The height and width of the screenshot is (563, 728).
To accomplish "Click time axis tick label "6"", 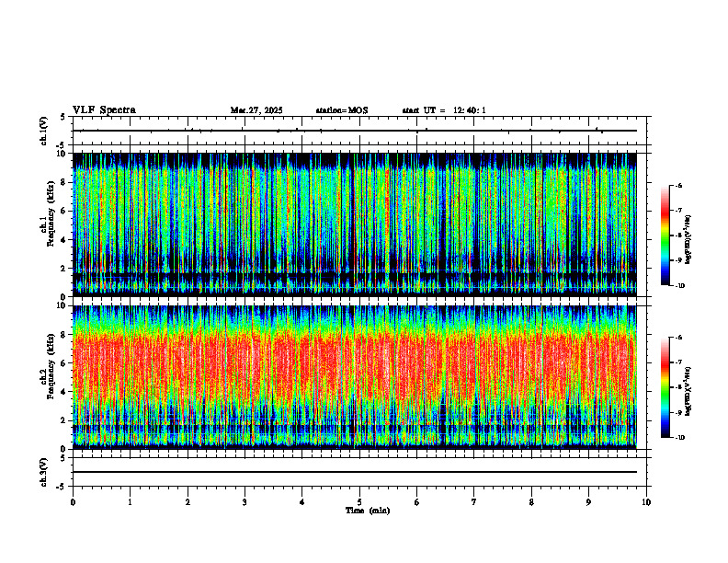I will (417, 502).
